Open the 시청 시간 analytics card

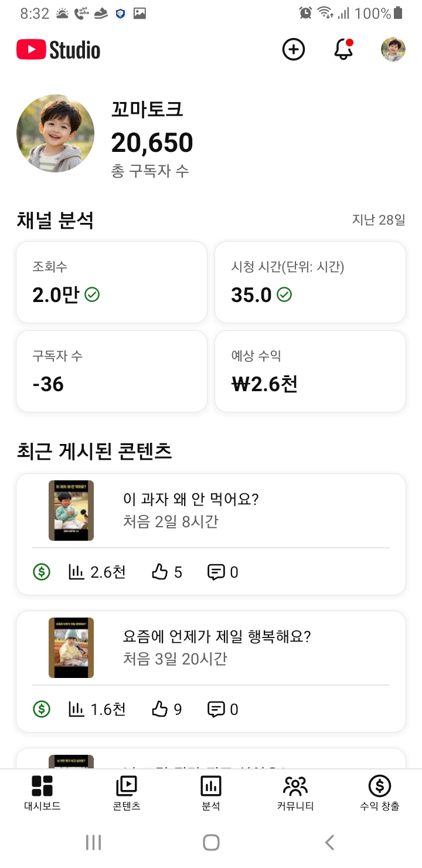click(x=310, y=282)
